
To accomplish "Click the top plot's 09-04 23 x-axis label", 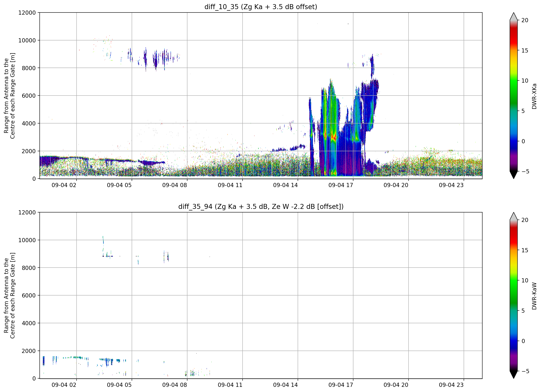I will pos(451,185).
